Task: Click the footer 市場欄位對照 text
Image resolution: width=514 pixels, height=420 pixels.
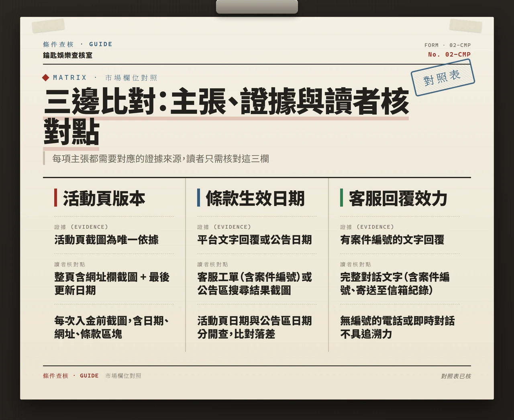Action: click(123, 376)
